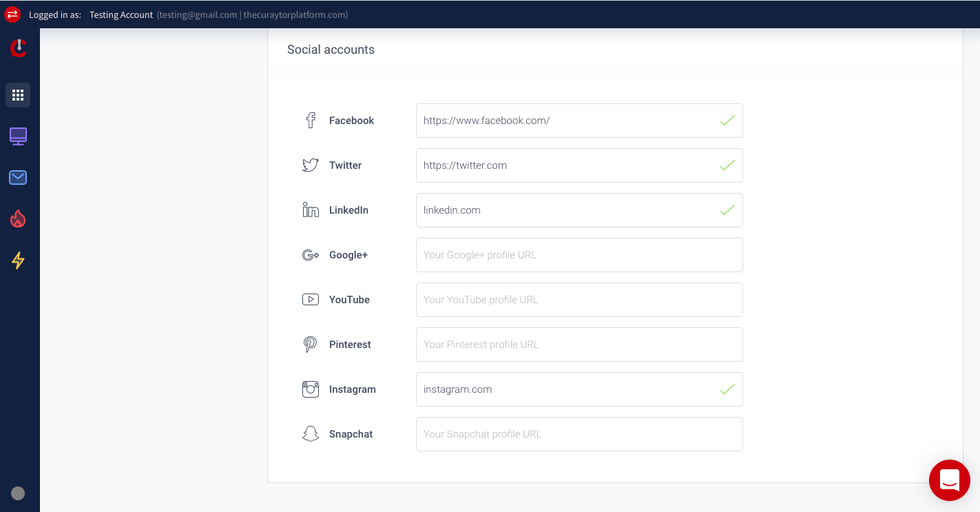This screenshot has height=512, width=980.
Task: Click the Social accounts section heading
Action: (331, 50)
